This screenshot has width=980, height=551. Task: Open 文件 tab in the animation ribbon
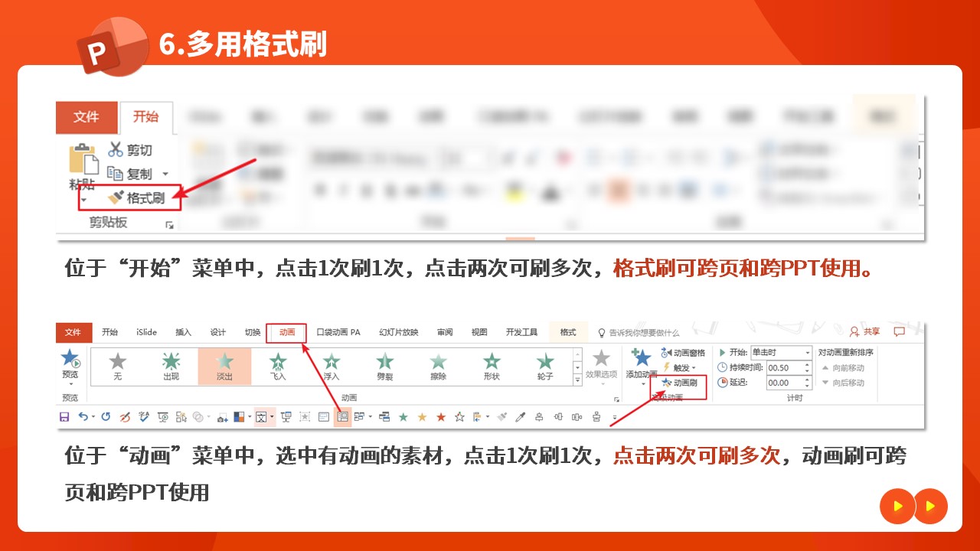(x=73, y=332)
